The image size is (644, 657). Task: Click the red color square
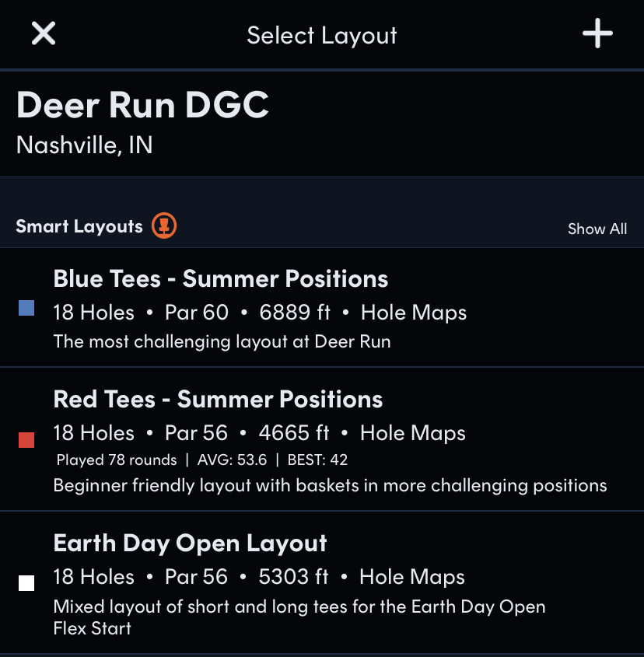(26, 440)
